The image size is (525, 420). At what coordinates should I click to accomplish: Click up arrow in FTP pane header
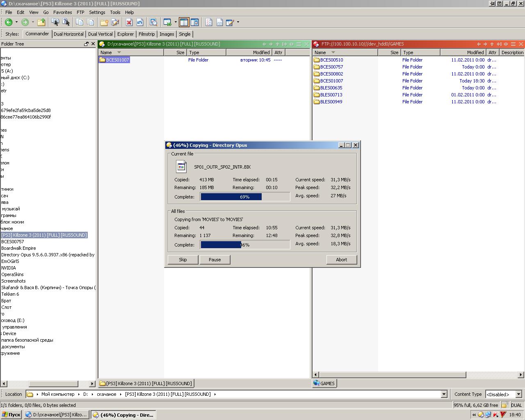[x=492, y=44]
